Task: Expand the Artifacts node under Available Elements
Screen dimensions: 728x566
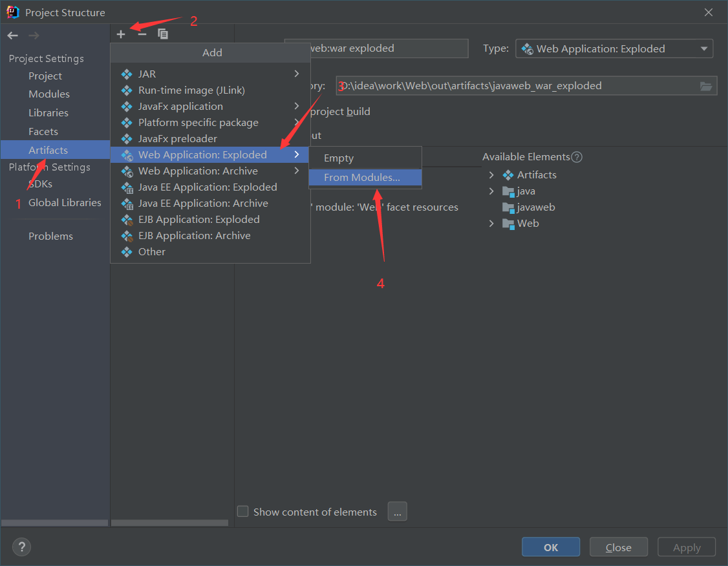Action: (492, 174)
